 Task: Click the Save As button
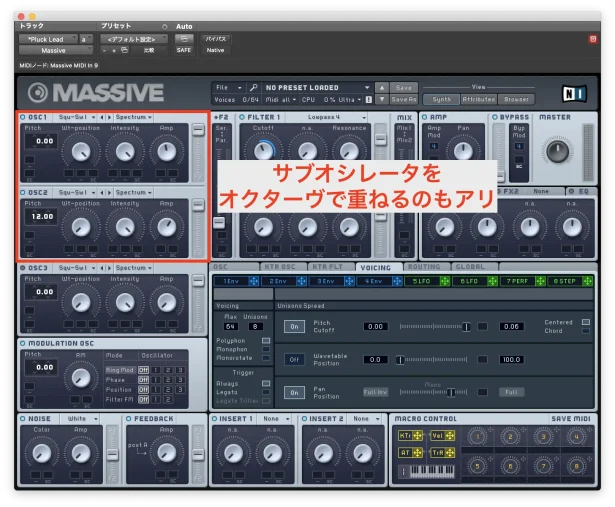click(x=404, y=99)
